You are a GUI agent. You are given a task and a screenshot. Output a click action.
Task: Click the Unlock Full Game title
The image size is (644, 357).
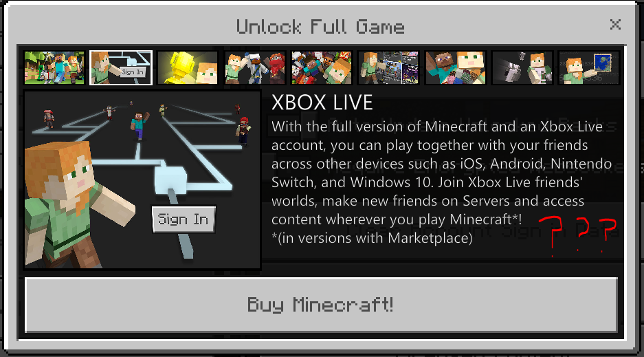[x=320, y=27]
